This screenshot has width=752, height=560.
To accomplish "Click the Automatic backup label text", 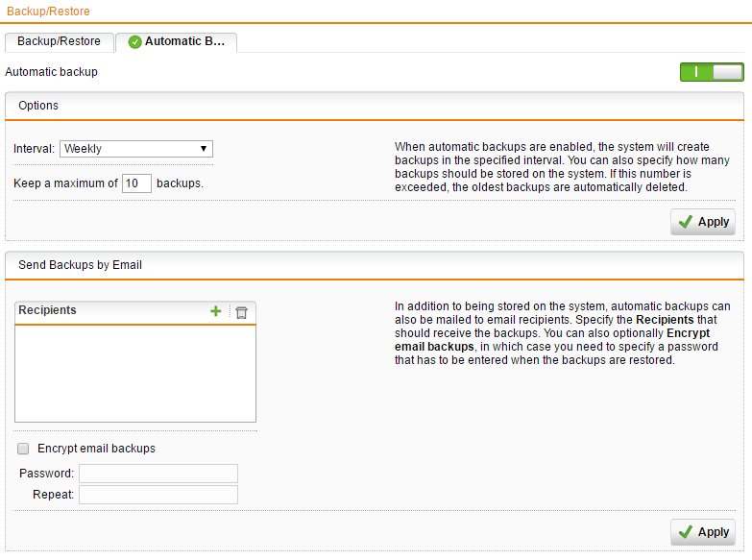I will coord(52,72).
